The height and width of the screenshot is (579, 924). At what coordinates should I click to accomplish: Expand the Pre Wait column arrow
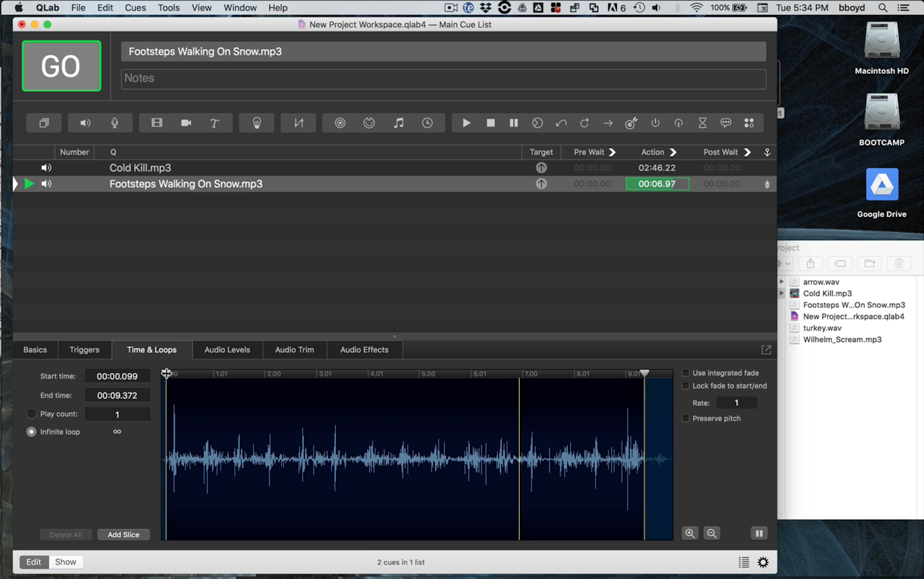pyautogui.click(x=613, y=152)
